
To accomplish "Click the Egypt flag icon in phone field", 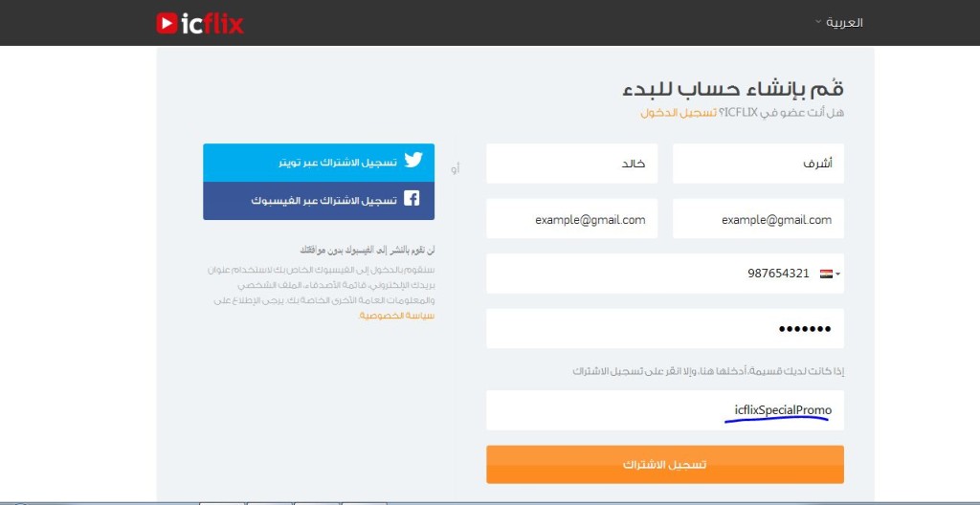I will click(x=827, y=274).
